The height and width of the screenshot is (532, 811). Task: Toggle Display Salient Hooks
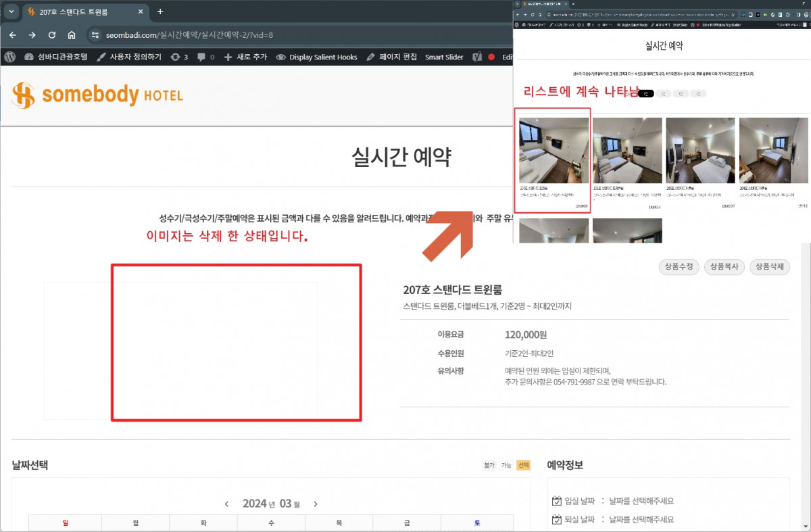click(316, 57)
